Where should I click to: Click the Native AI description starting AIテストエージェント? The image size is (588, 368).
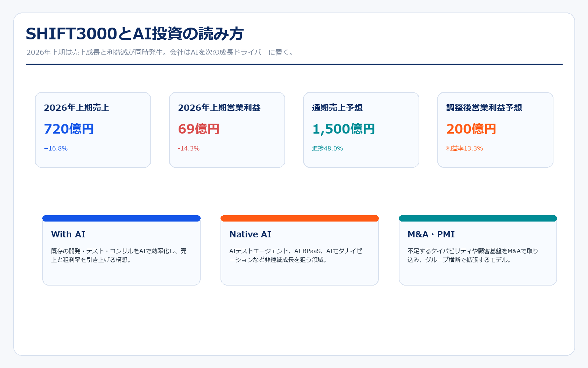[x=296, y=255]
